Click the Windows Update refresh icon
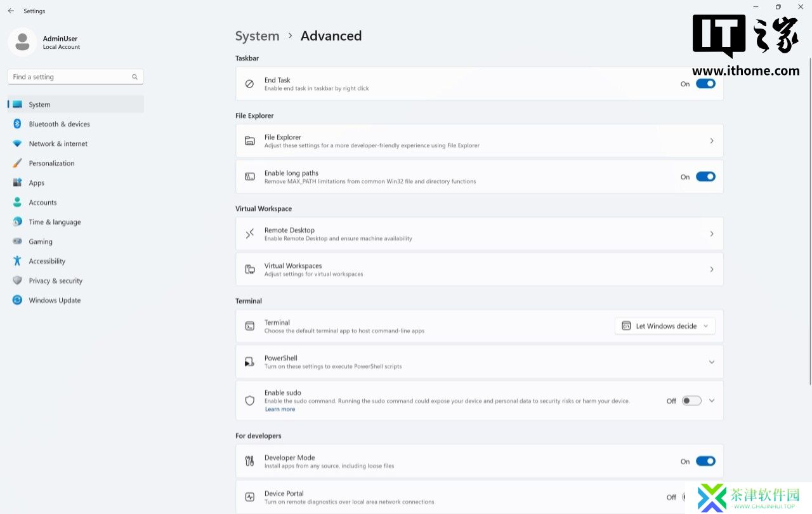Image resolution: width=812 pixels, height=514 pixels. [17, 300]
